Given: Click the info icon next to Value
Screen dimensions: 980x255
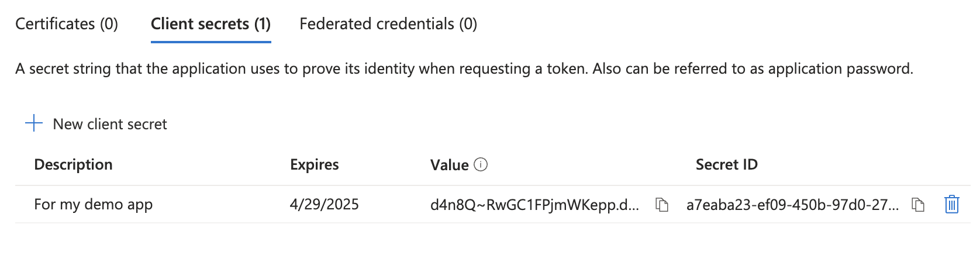Looking at the screenshot, I should [x=481, y=165].
